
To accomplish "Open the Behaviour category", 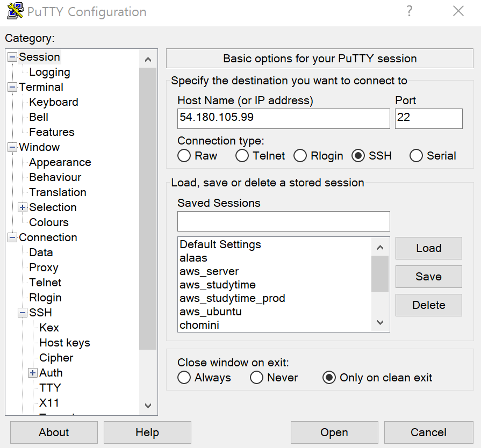I will (55, 177).
